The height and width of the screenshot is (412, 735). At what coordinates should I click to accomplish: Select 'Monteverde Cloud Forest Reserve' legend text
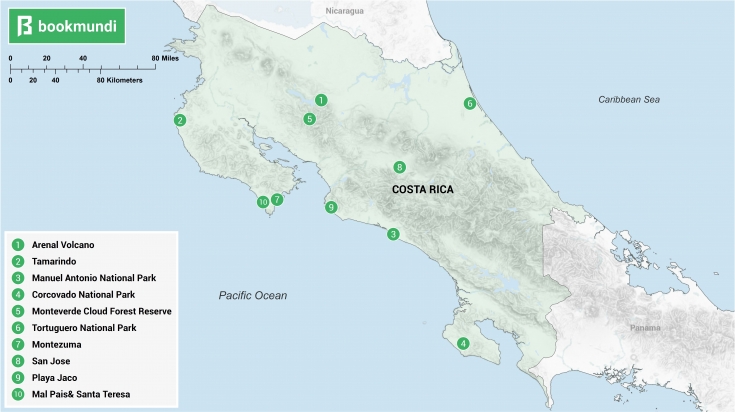[x=102, y=311]
